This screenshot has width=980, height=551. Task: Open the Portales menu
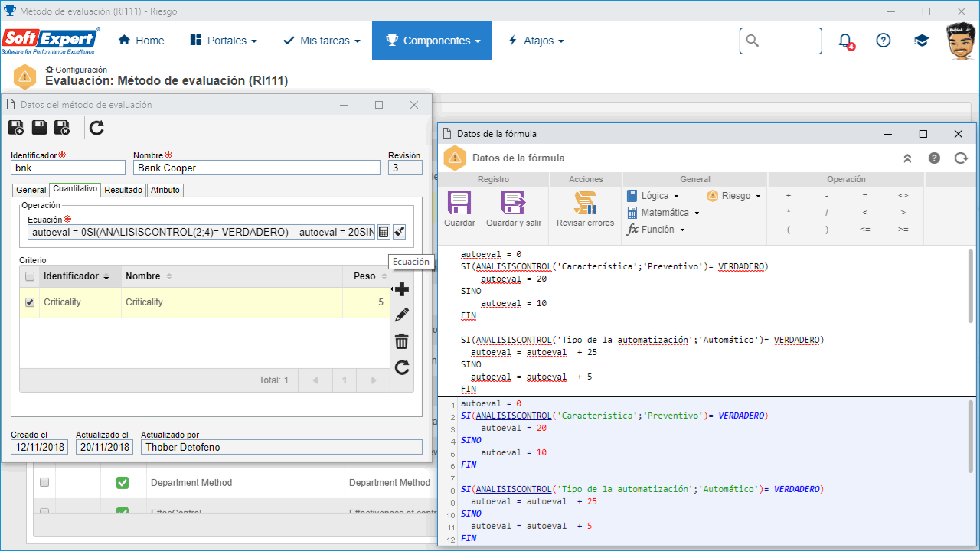click(x=223, y=41)
